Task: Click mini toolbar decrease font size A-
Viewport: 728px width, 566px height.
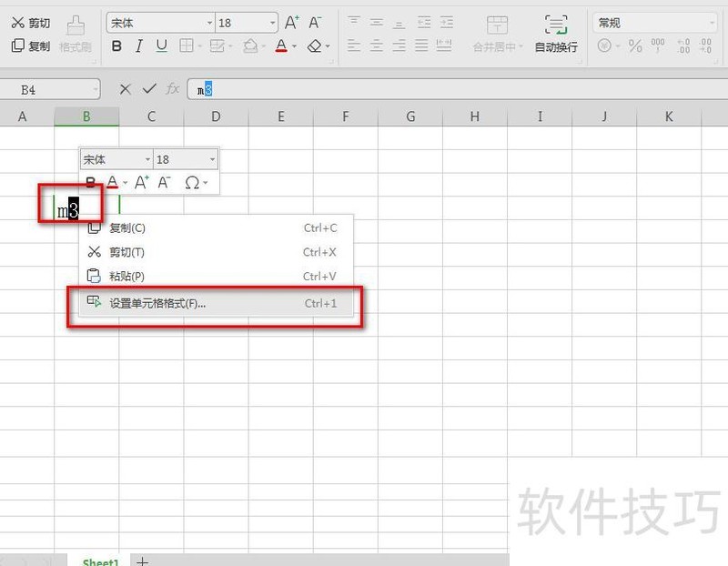Action: pos(164,182)
